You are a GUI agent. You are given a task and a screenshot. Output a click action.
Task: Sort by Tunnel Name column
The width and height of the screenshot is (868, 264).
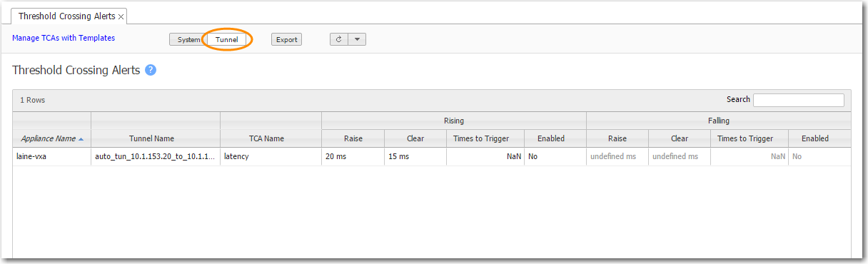coord(156,138)
